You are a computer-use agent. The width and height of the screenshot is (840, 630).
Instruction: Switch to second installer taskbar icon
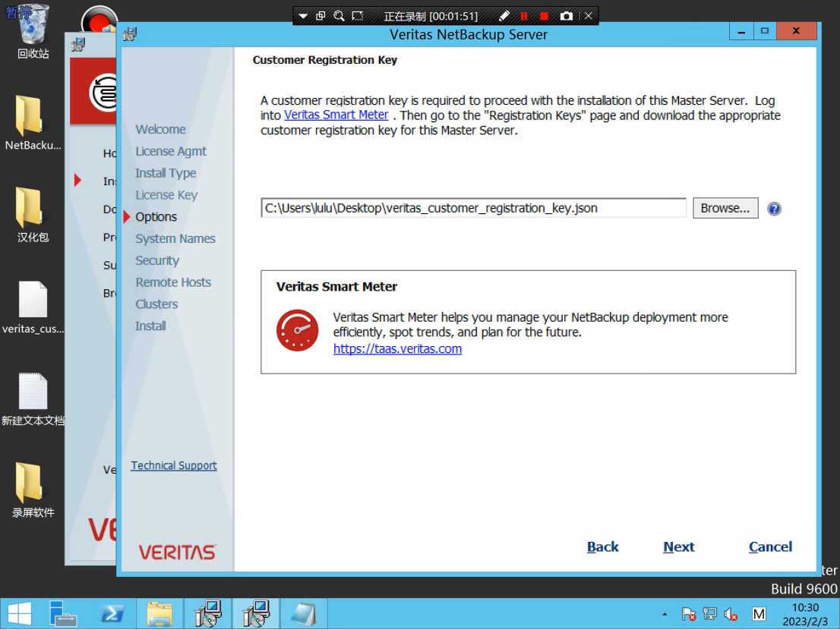pyautogui.click(x=255, y=613)
